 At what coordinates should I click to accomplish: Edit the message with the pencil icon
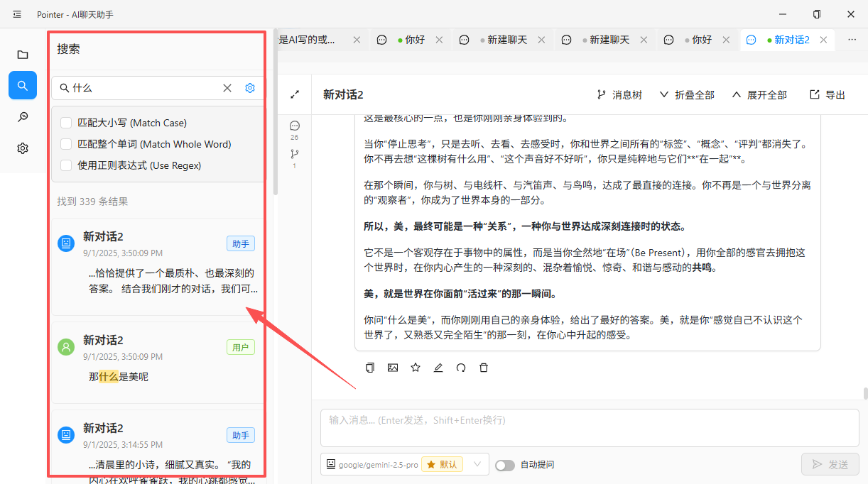438,368
